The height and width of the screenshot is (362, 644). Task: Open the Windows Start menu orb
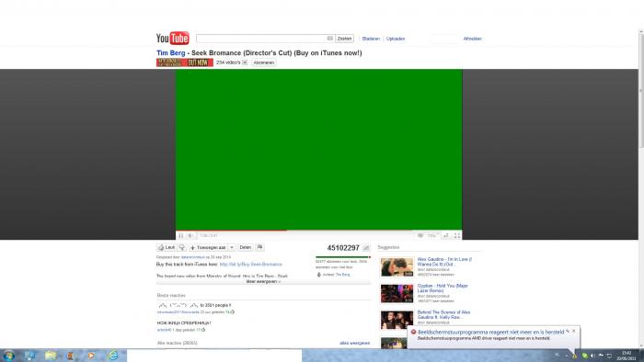click(8, 356)
